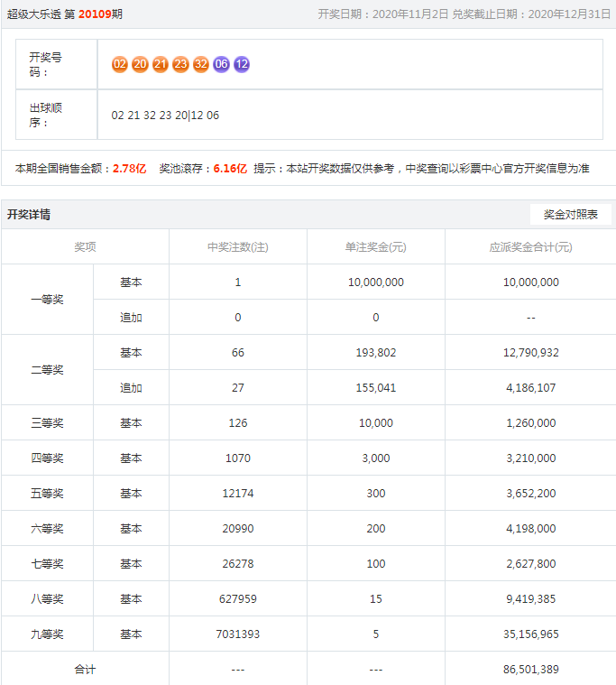Click second prize 追加 payout 155,041

point(376,388)
